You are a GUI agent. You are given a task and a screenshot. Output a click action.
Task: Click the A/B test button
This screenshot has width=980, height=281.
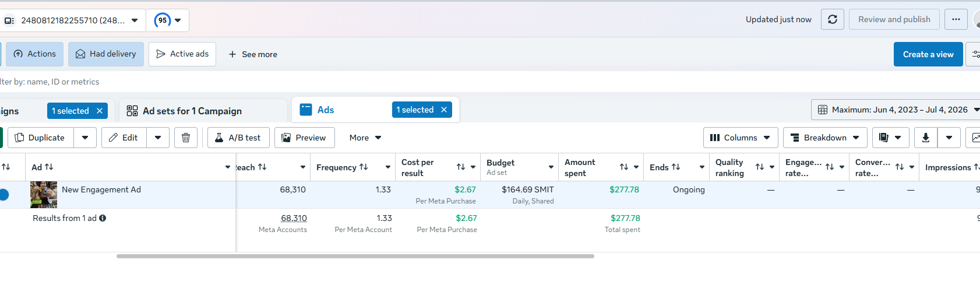pos(238,138)
